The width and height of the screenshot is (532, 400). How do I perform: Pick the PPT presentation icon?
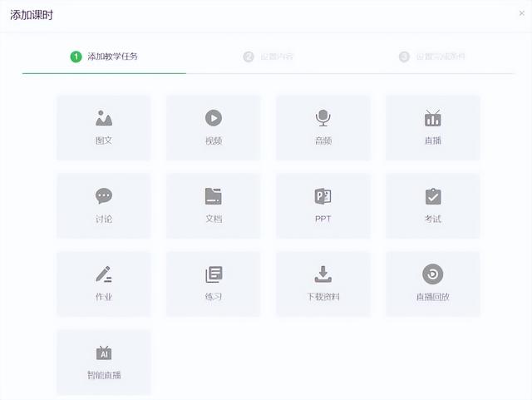click(x=323, y=196)
